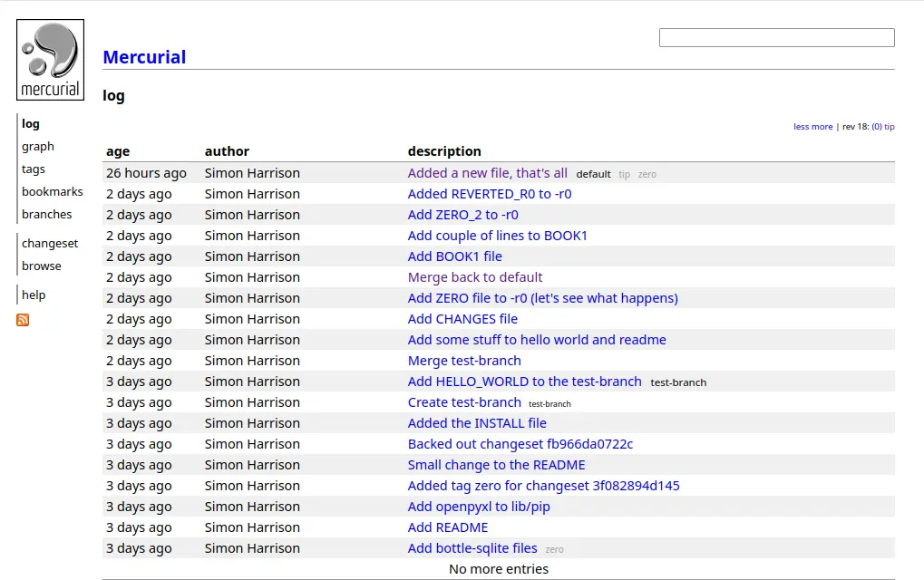Open bookmarks in sidebar
924x580 pixels.
point(53,191)
